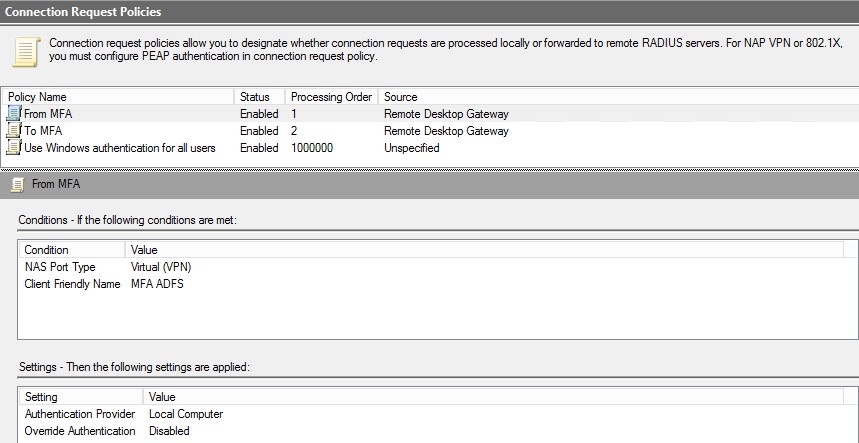Click the Condition column header
This screenshot has height=443, width=859.
coord(72,250)
